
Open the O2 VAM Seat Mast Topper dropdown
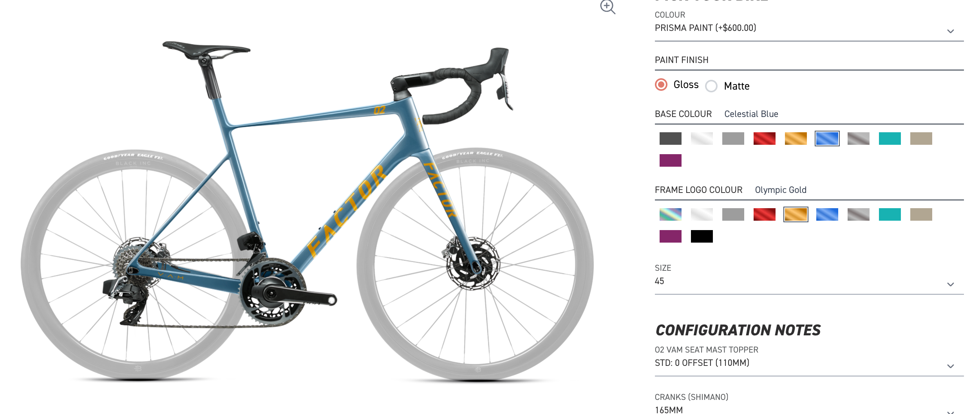point(809,363)
